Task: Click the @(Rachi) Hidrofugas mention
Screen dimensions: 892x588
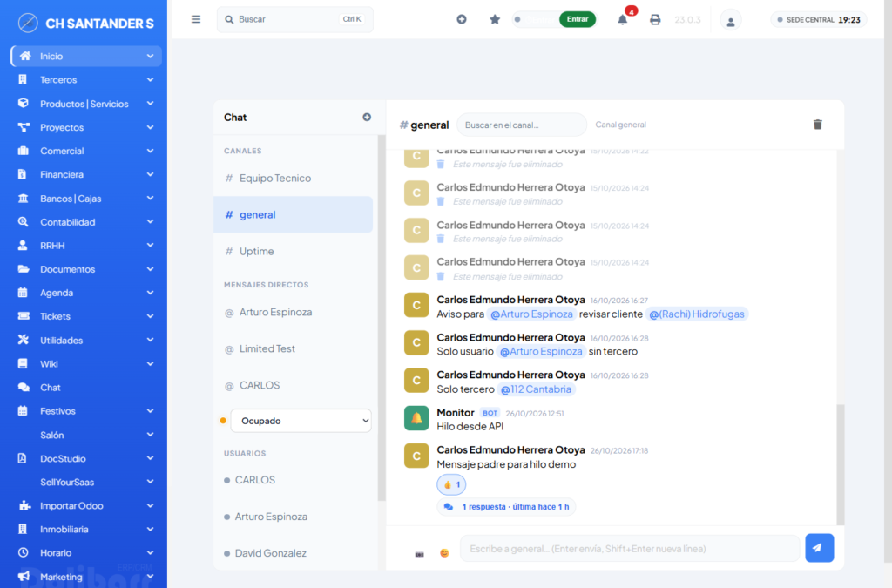Action: pos(697,314)
